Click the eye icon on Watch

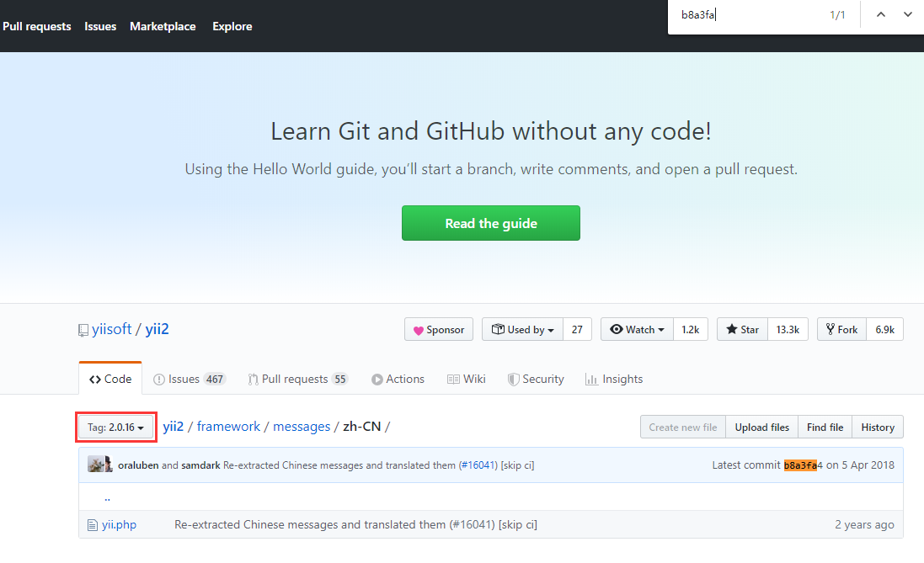616,329
